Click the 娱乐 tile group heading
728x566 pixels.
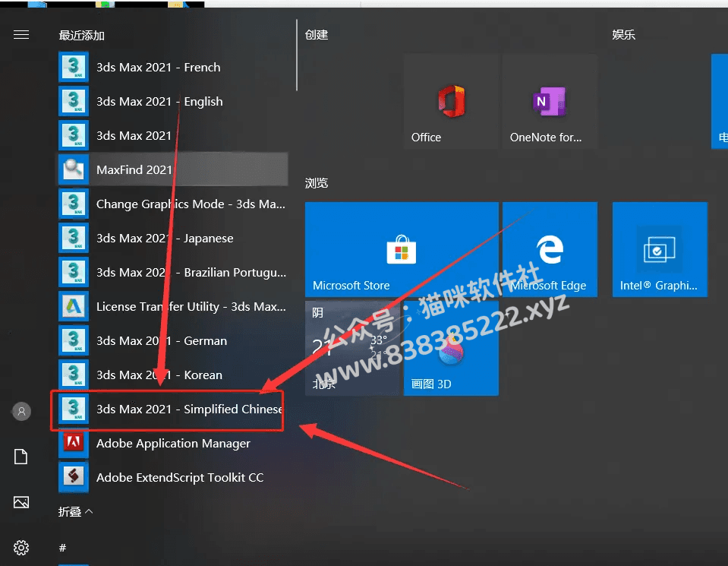point(623,35)
